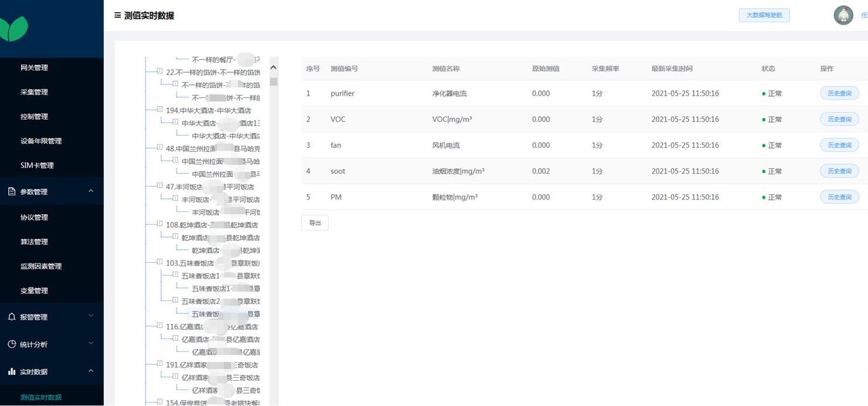Click the 参数管理 document icon

[x=12, y=192]
